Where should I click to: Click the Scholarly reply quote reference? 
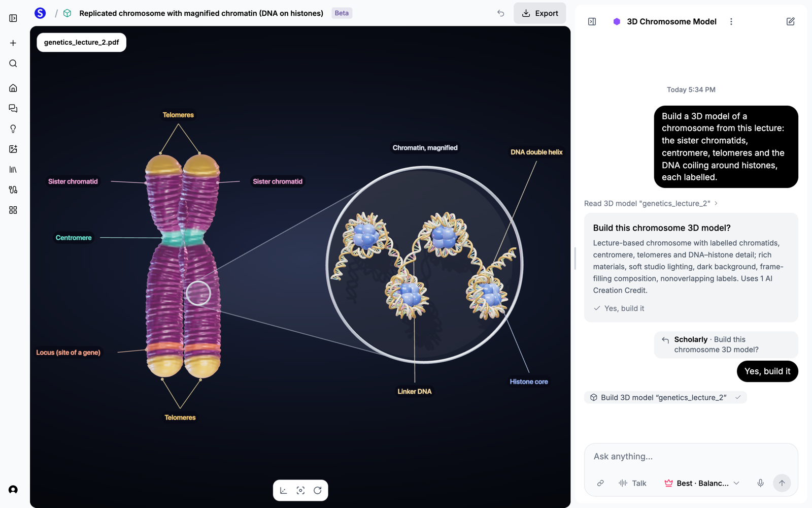pyautogui.click(x=726, y=344)
